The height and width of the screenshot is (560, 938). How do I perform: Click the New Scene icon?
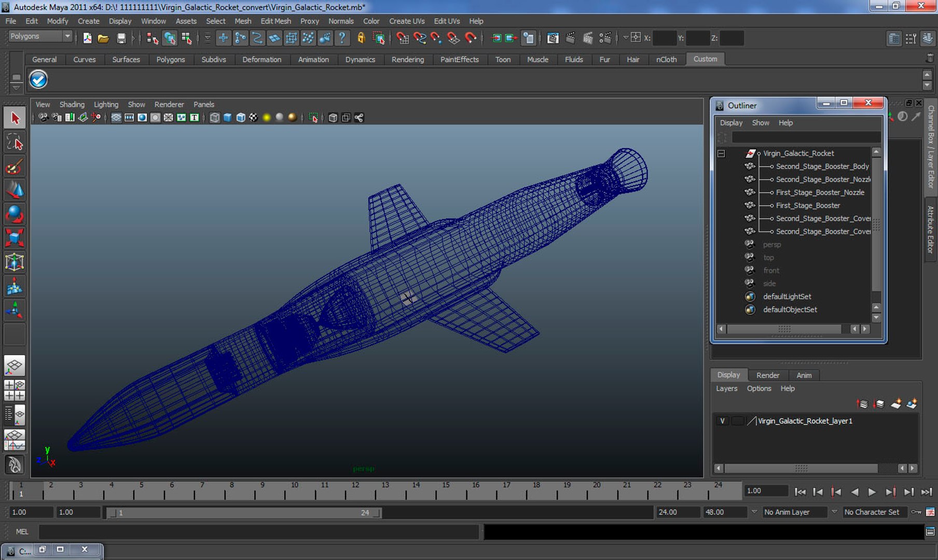point(87,38)
